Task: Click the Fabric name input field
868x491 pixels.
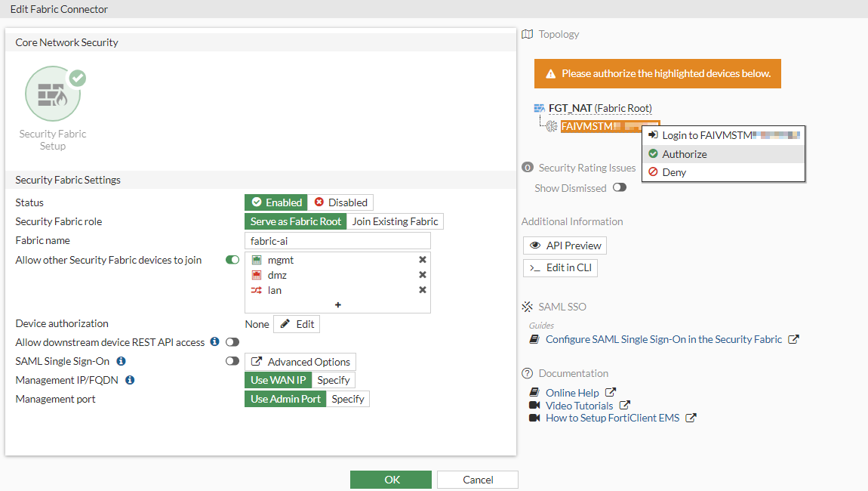Action: [337, 240]
